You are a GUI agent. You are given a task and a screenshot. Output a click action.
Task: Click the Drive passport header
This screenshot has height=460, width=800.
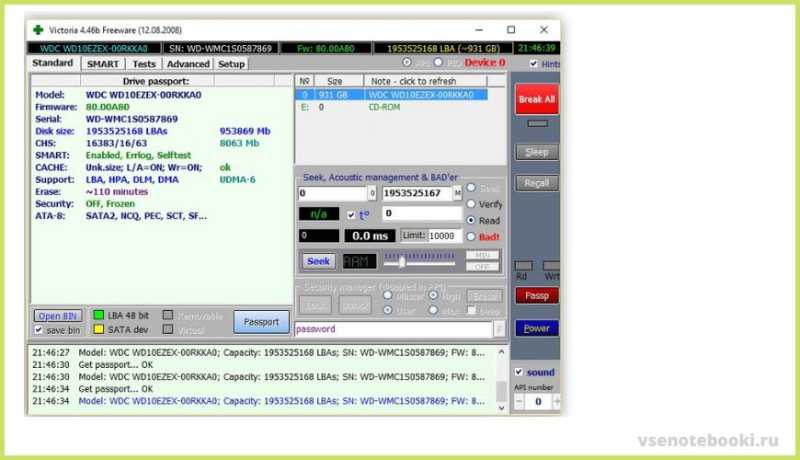(x=147, y=81)
